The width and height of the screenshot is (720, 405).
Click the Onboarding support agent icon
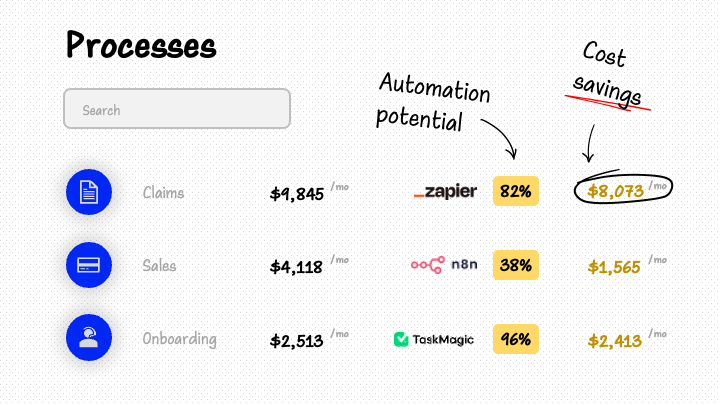tap(89, 338)
